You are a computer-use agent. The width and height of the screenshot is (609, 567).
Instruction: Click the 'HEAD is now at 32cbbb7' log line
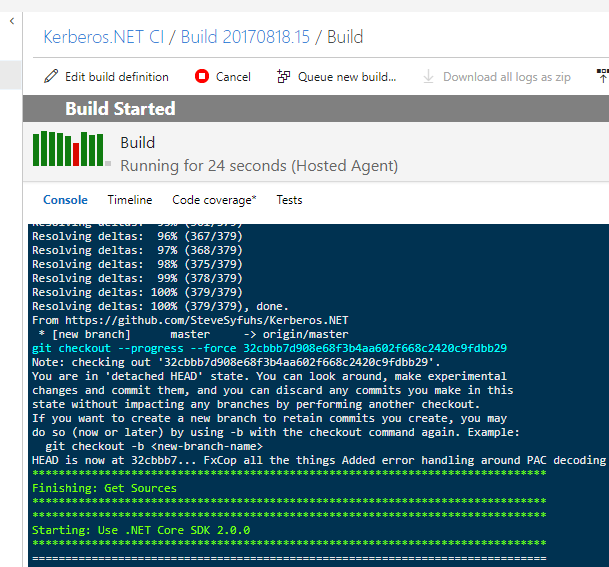(319, 460)
